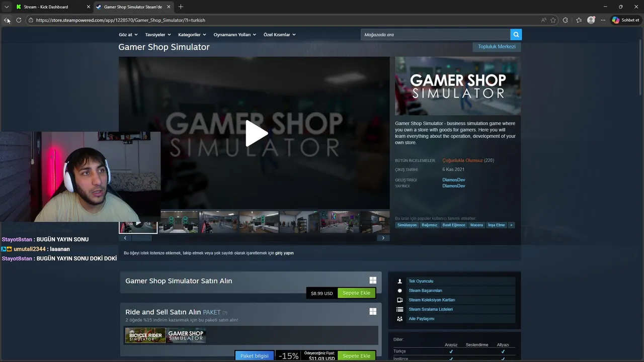Follow the giriş yapın login link
This screenshot has height=362, width=644.
click(x=284, y=253)
